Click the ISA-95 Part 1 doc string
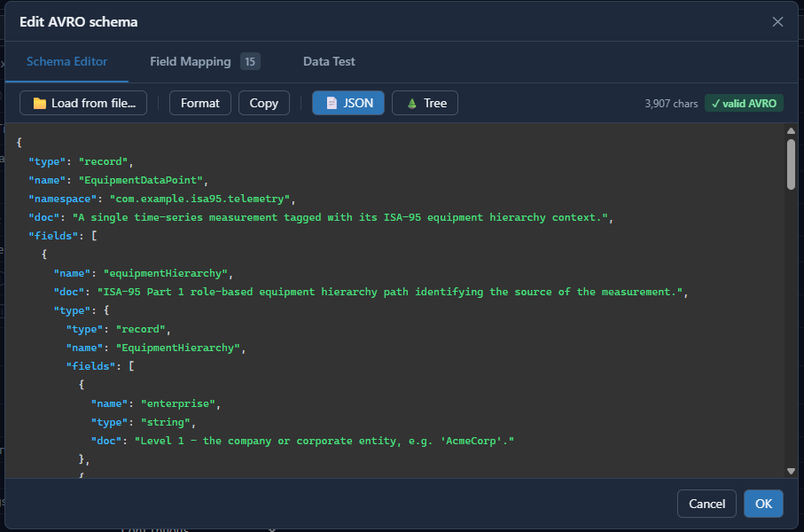 tap(390, 292)
